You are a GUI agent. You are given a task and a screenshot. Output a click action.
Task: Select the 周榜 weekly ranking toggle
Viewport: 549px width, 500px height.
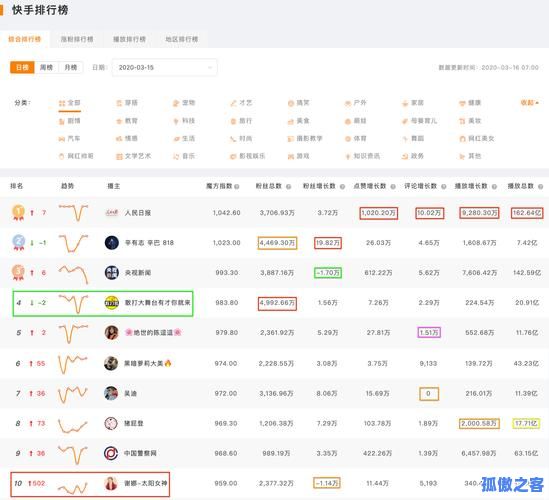coord(47,67)
